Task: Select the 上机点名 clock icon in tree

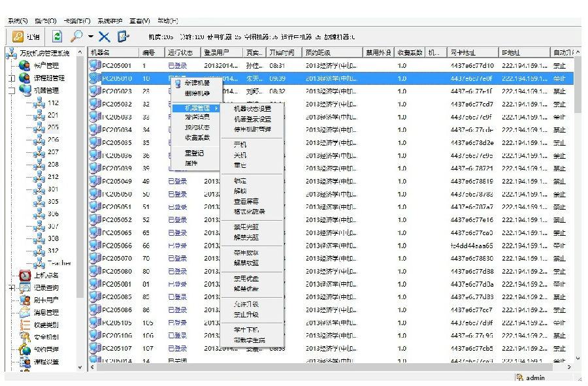Action: click(x=25, y=275)
